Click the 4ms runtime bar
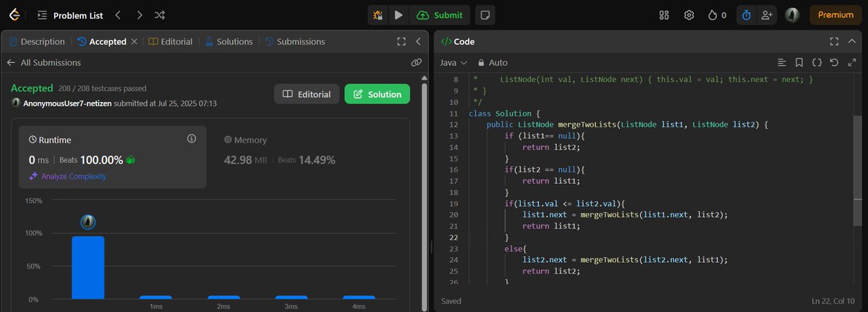 (x=359, y=297)
